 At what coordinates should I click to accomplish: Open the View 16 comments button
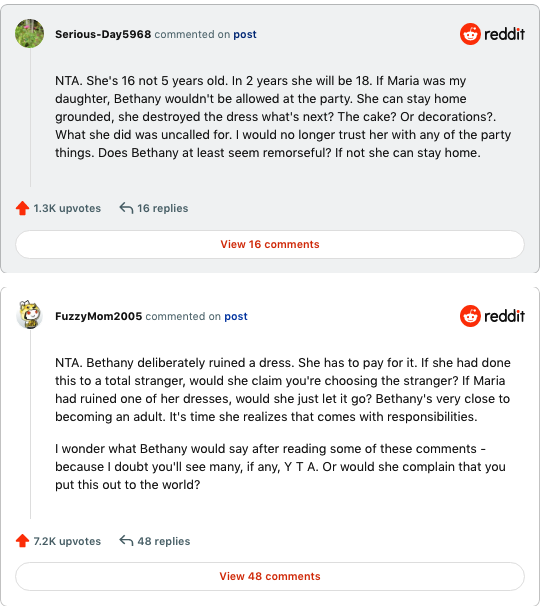pyautogui.click(x=270, y=244)
